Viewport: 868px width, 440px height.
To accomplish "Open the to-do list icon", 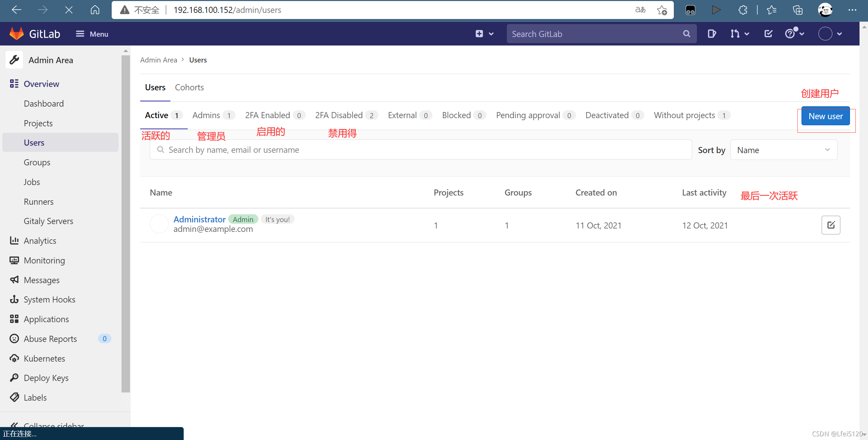I will (768, 34).
